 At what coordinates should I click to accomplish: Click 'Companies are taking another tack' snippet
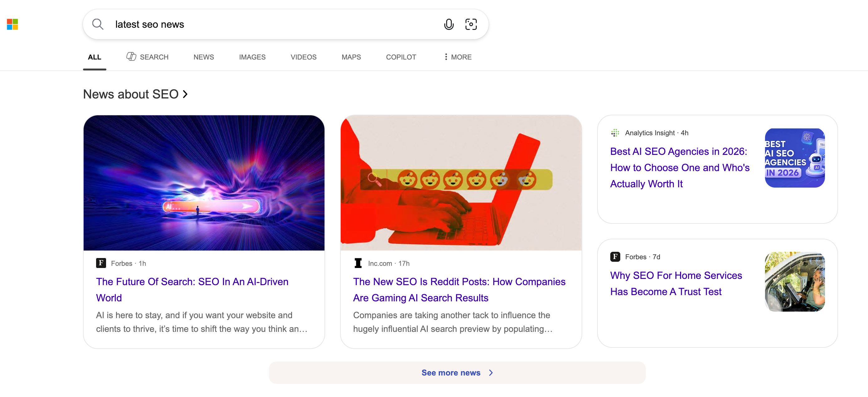click(x=452, y=322)
